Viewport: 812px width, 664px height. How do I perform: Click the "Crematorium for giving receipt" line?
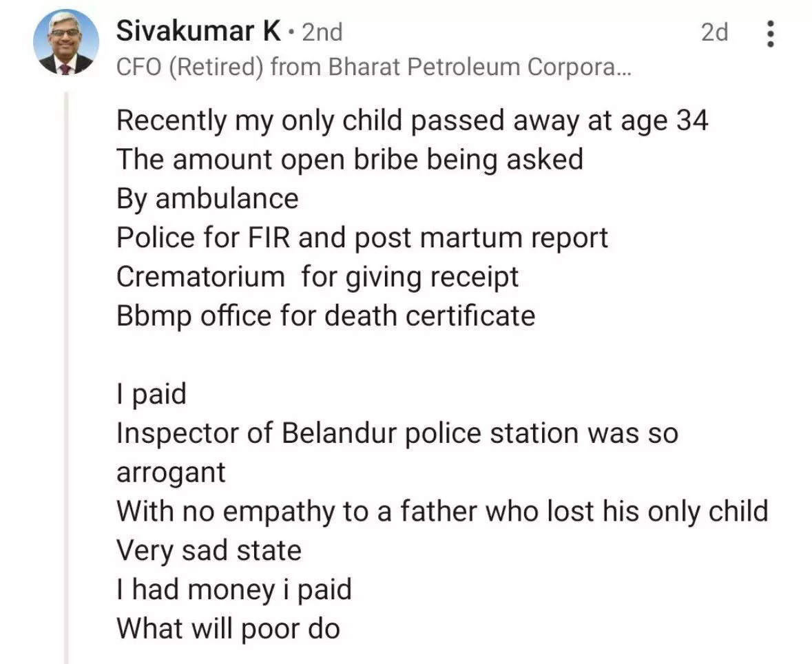click(x=317, y=277)
